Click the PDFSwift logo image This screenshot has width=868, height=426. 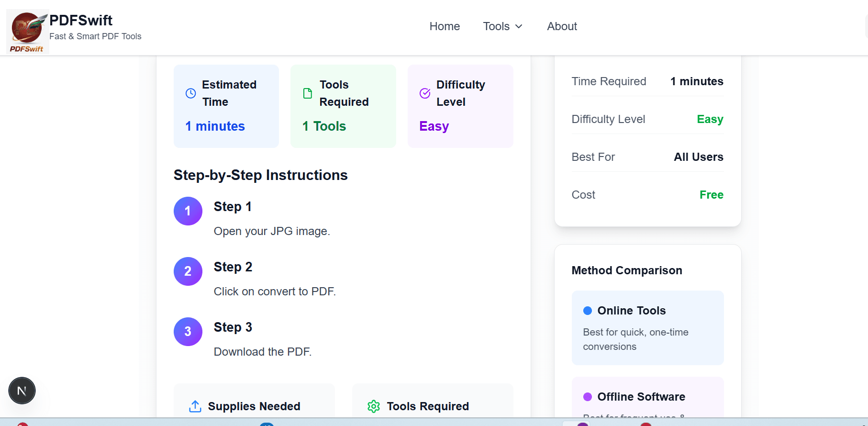coord(27,32)
